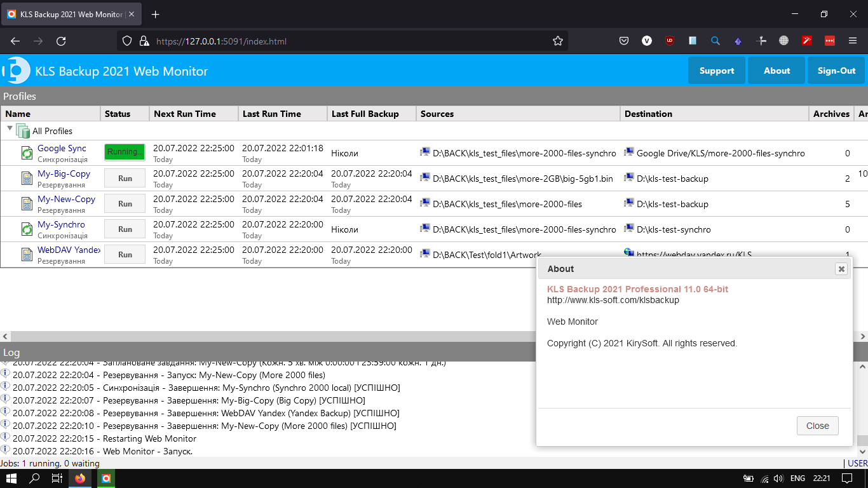Click the 'Jobs: 1 running, 0 waiting' status text
This screenshot has width=868, height=488.
pyautogui.click(x=50, y=463)
